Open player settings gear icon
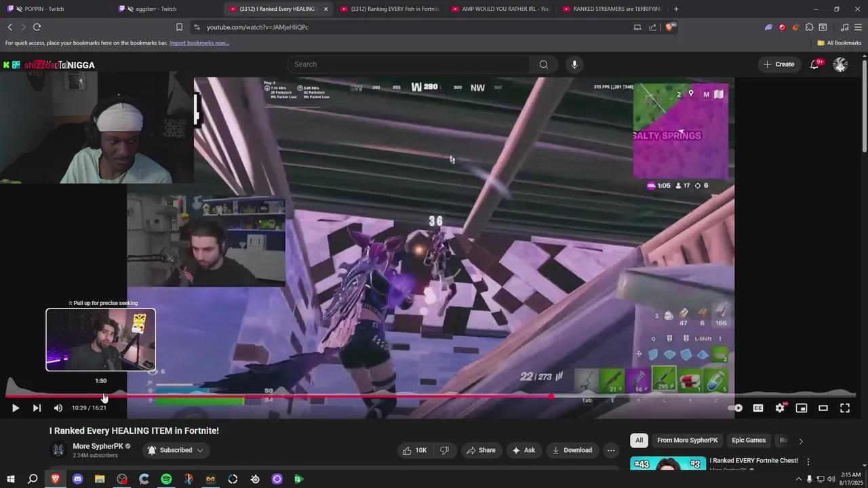868x488 pixels. (780, 408)
